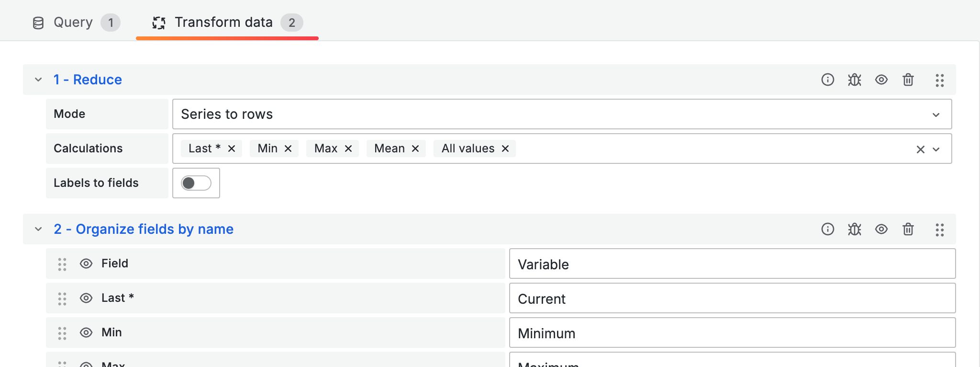Remove the All values calculation tag

(505, 149)
